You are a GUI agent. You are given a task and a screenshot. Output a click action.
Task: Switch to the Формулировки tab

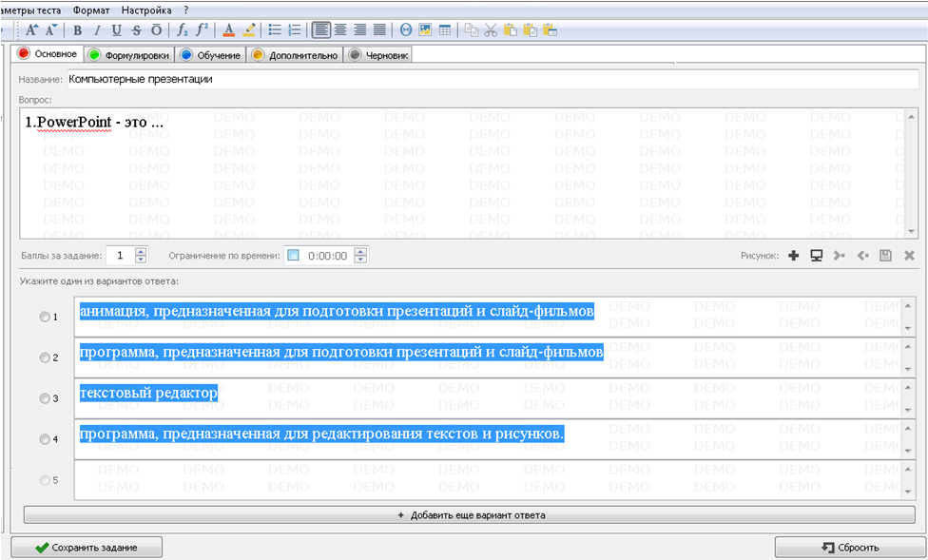point(129,55)
